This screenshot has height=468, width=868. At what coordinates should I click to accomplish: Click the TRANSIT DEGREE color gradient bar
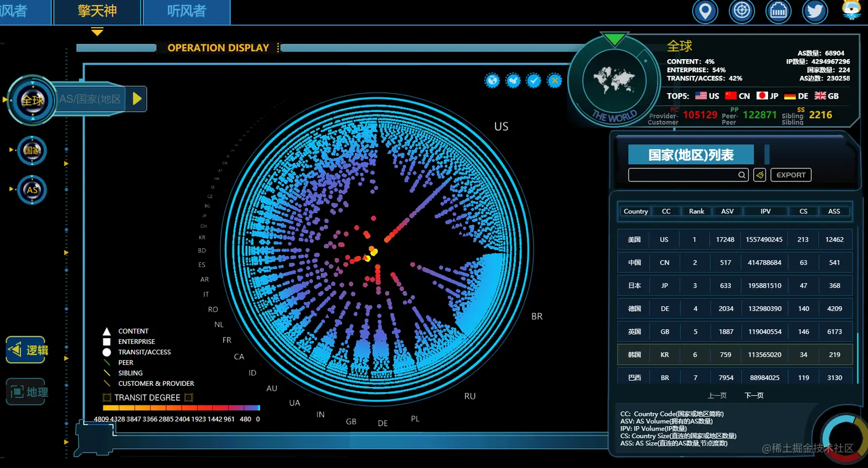[181, 408]
